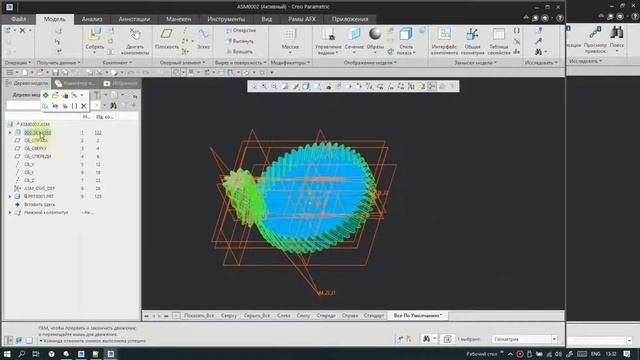Viewport: 640px width, 360px height.
Task: Expand the Операции group menu
Action: pyautogui.click(x=18, y=62)
